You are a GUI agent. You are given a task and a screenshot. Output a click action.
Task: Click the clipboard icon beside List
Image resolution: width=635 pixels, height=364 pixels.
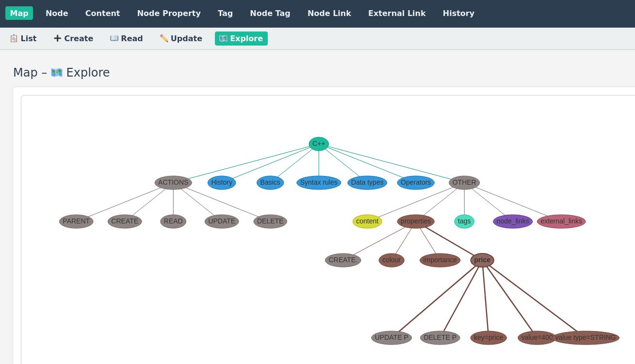pos(14,38)
